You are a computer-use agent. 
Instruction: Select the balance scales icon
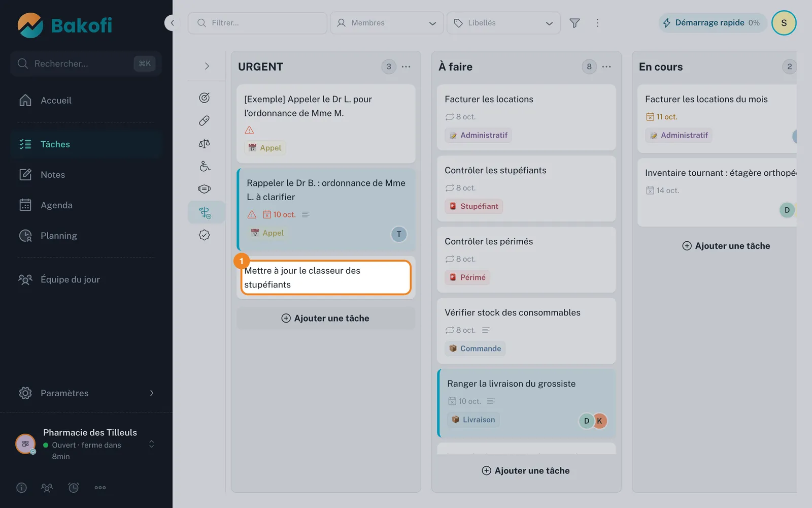click(205, 143)
